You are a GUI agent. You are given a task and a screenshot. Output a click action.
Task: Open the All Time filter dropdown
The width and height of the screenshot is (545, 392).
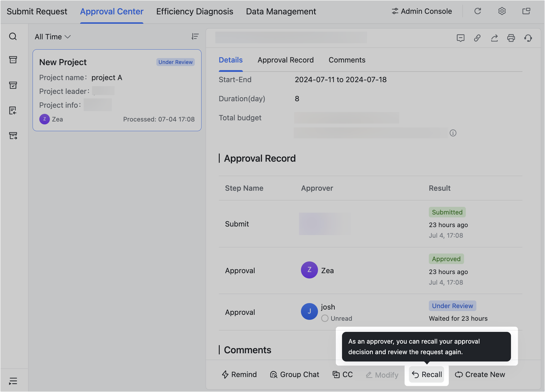[52, 36]
